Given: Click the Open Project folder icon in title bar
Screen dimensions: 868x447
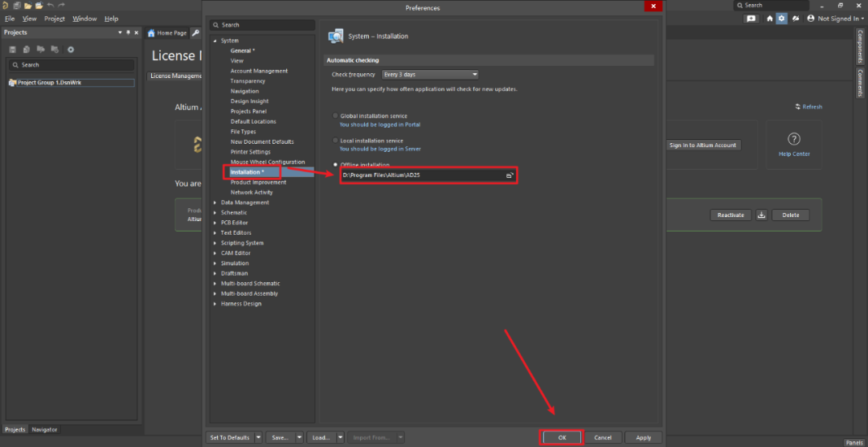Looking at the screenshot, I should pyautogui.click(x=39, y=5).
